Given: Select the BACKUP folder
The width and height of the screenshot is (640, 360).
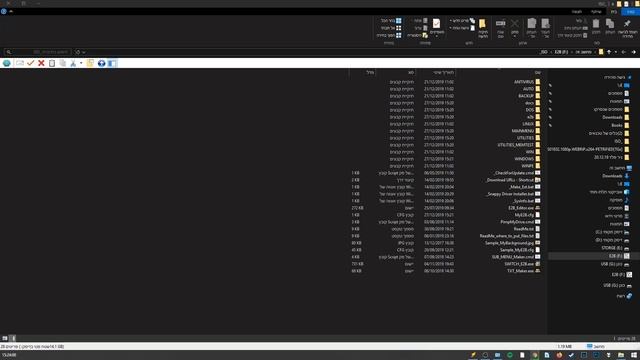Looking at the screenshot, I should (529, 96).
